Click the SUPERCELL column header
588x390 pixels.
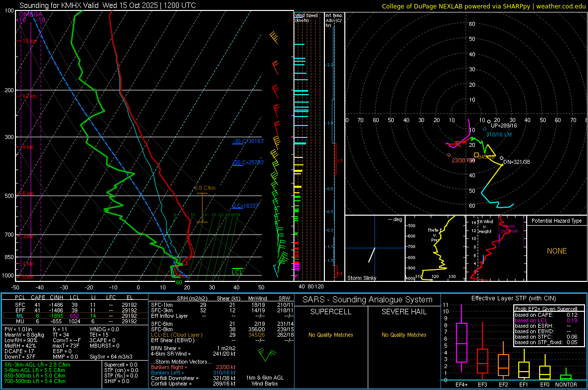pyautogui.click(x=331, y=312)
